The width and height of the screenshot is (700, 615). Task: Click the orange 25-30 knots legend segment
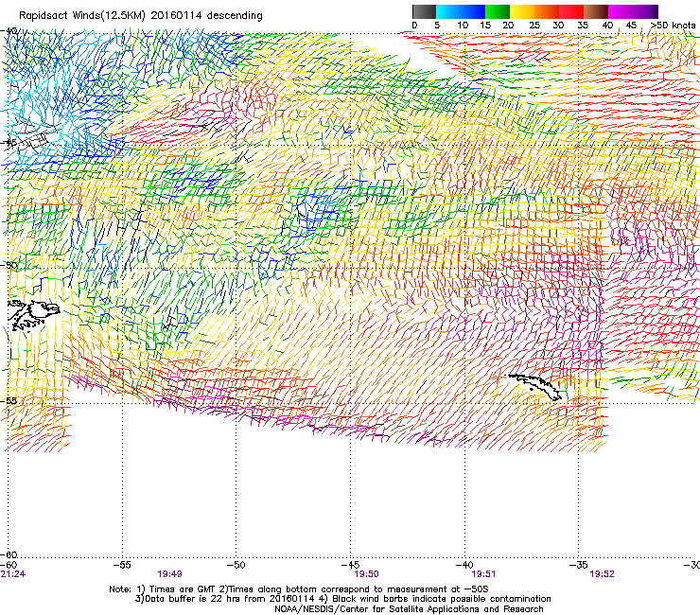(x=547, y=11)
